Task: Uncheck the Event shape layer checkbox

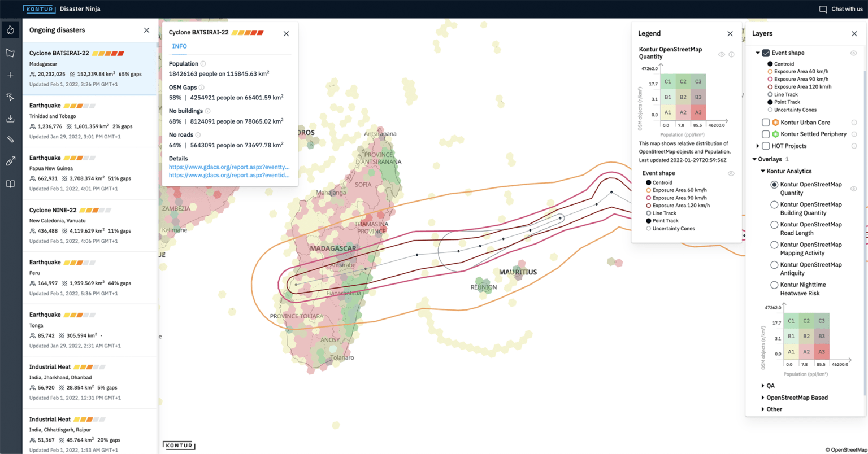Action: [x=766, y=53]
